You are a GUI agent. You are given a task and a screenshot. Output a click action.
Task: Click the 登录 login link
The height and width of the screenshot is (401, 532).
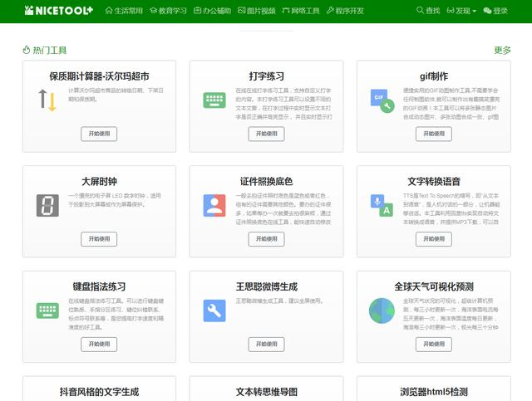click(495, 11)
